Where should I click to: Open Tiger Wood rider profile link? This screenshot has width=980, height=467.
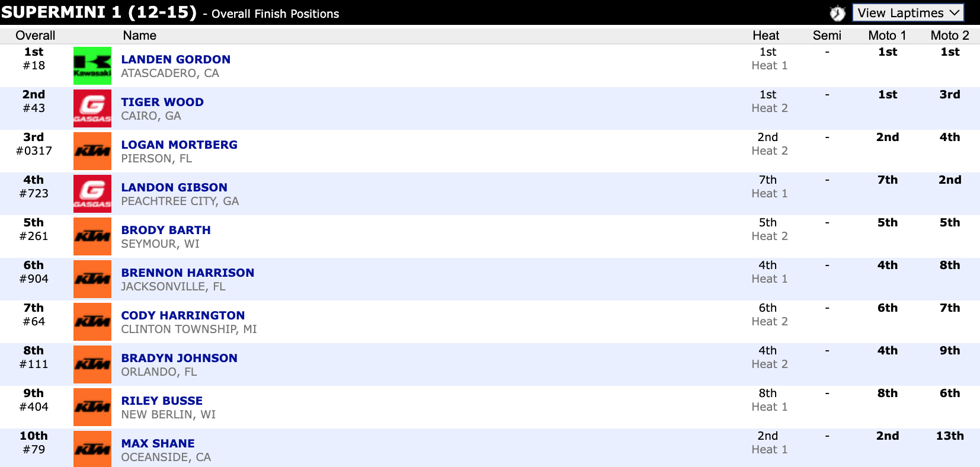tap(162, 102)
